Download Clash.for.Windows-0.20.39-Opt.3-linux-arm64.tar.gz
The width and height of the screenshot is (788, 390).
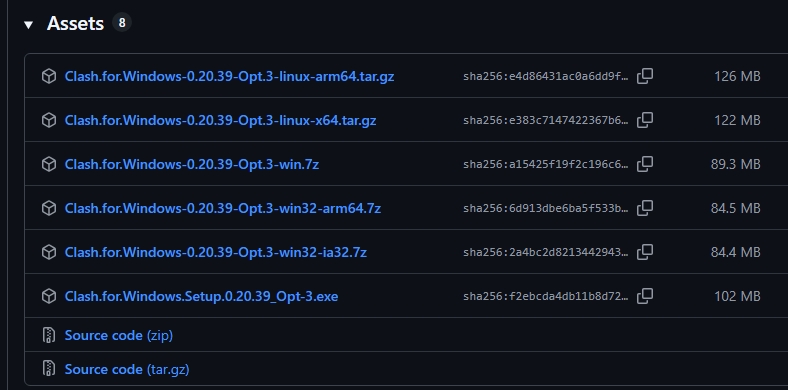click(229, 76)
